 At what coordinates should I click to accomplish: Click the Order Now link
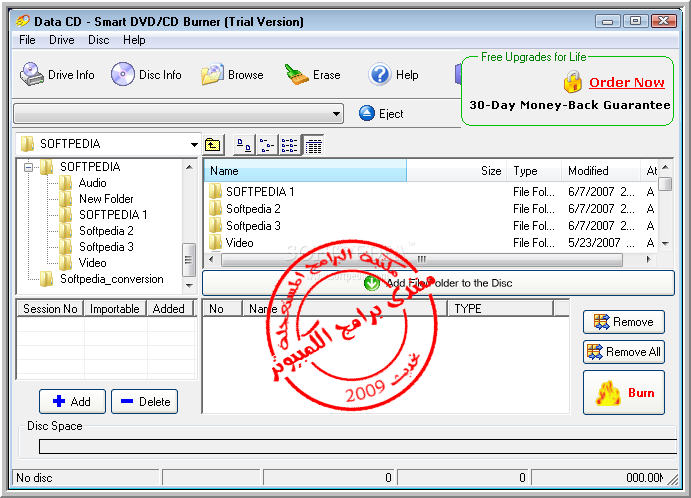click(627, 82)
